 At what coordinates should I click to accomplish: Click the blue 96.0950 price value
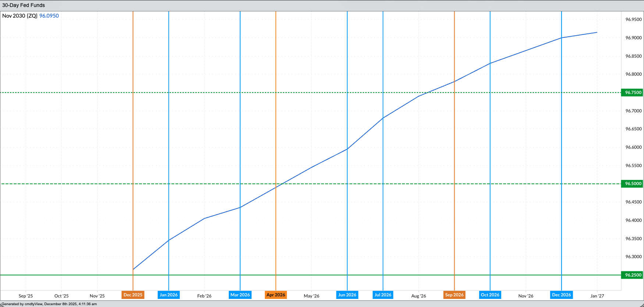pyautogui.click(x=49, y=16)
